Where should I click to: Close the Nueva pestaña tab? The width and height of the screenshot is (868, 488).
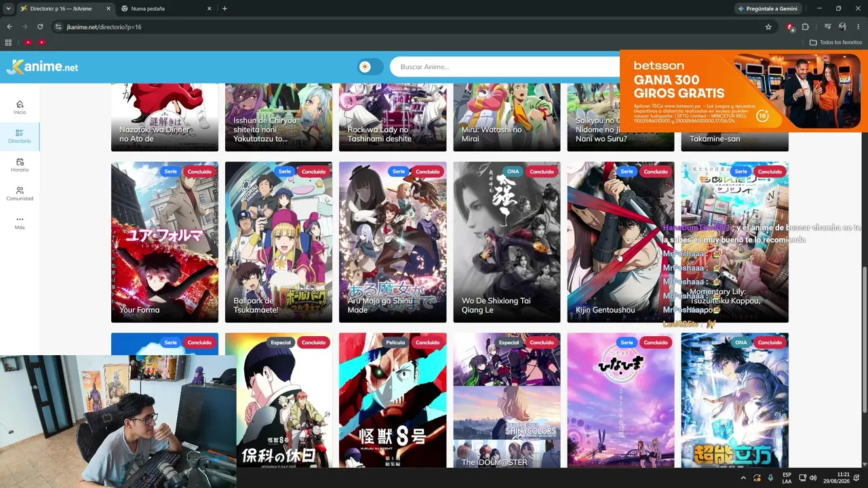click(209, 9)
